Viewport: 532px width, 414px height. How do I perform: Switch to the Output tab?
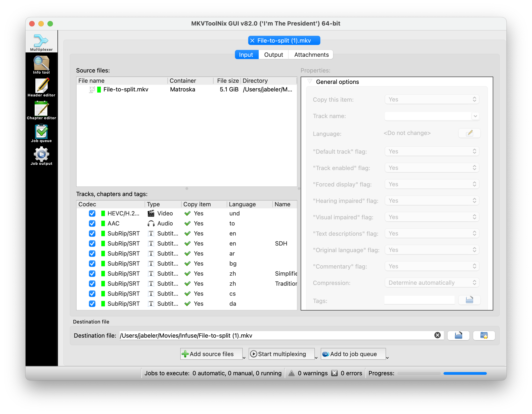pyautogui.click(x=274, y=54)
